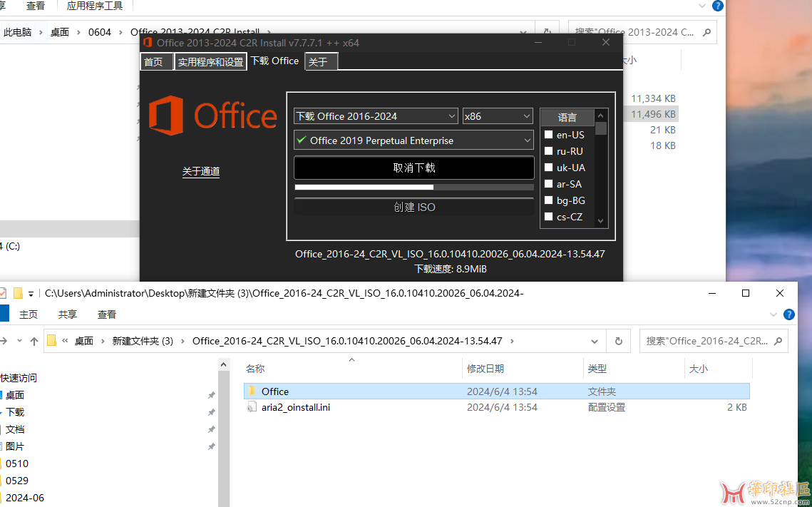This screenshot has width=812, height=507.
Task: Click the 名称 column header
Action: (255, 369)
